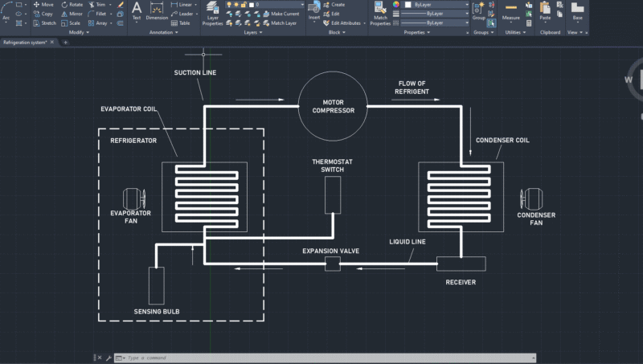Select the Linear dimension tool
Viewport: 643px width, 364px height.
click(182, 5)
